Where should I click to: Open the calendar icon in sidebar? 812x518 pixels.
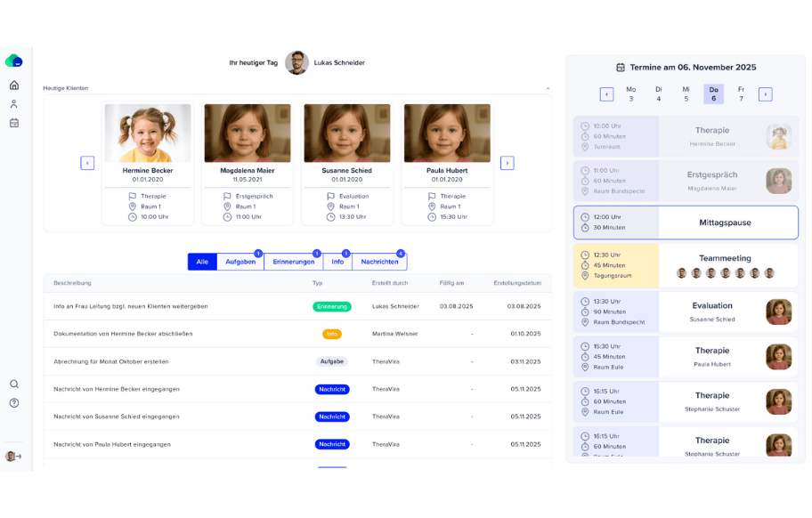point(14,123)
